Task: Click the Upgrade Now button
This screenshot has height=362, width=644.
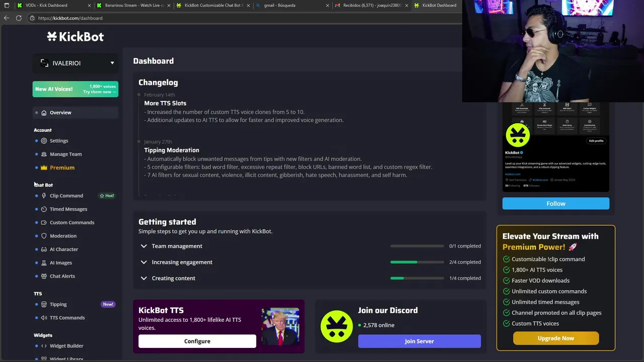Action: [x=555, y=338]
